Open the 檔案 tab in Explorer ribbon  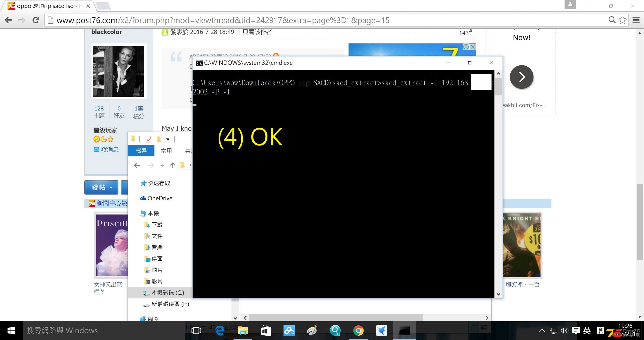141,150
